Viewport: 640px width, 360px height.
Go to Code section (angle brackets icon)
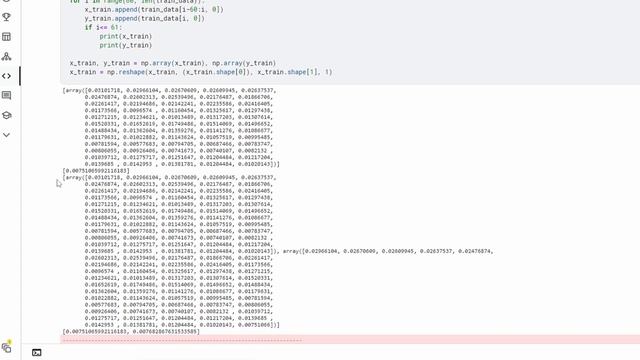tap(7, 76)
